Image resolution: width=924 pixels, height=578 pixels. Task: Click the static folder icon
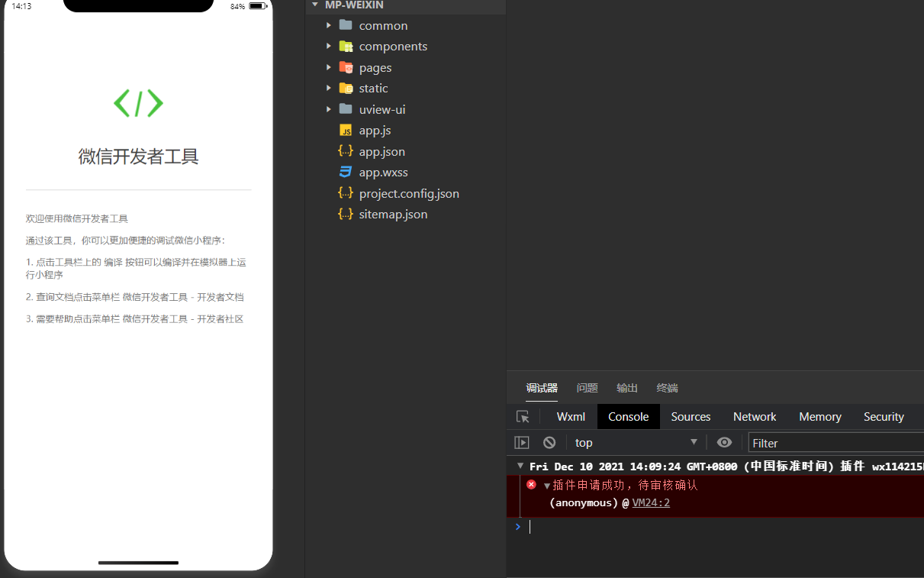(x=346, y=88)
